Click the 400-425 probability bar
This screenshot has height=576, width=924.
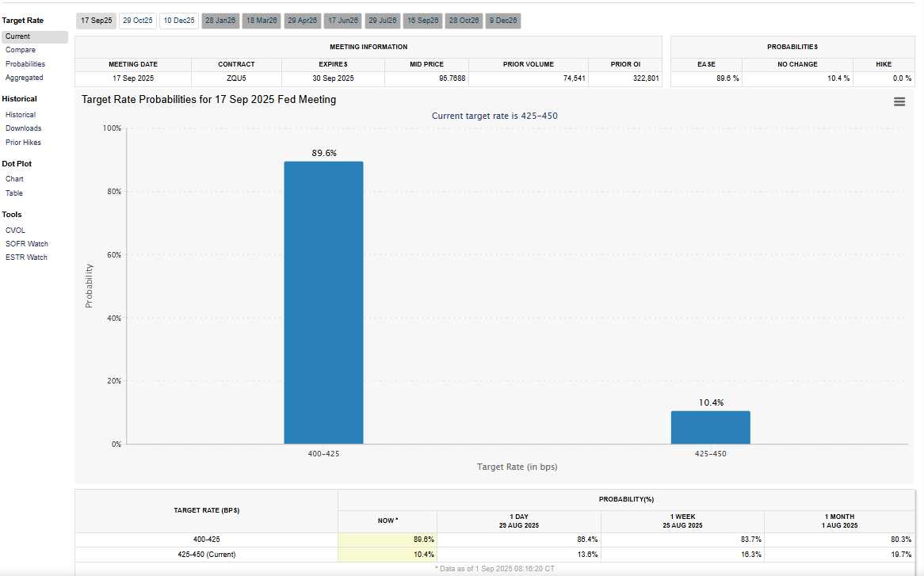point(323,303)
